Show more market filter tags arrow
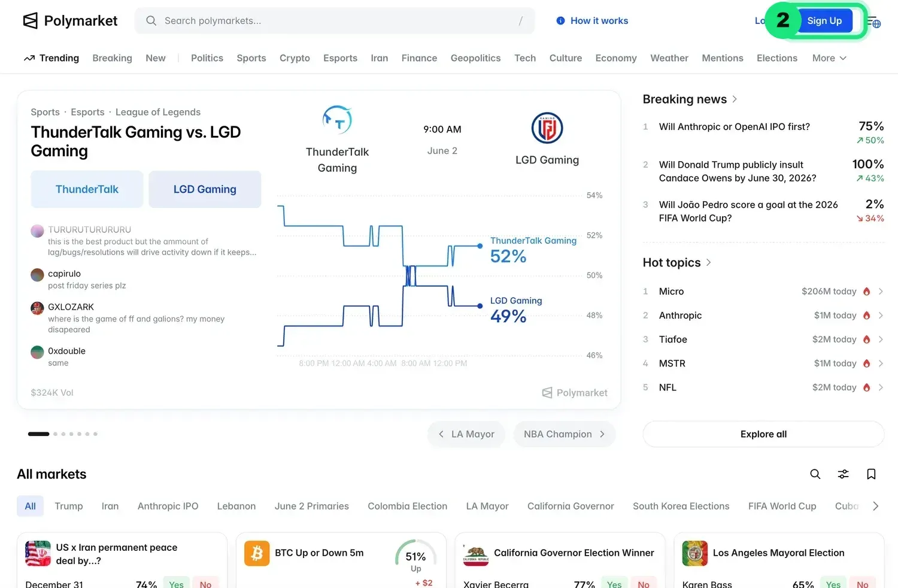 (x=876, y=507)
